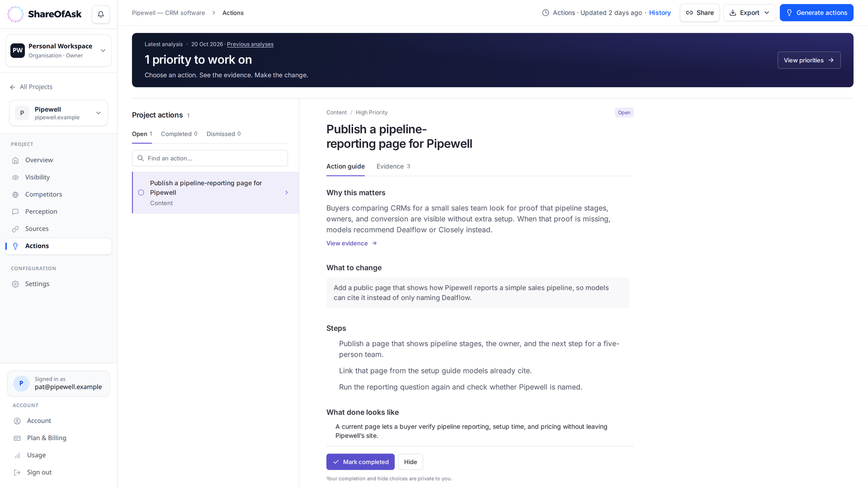This screenshot has height=488, width=868.
Task: Toggle the circle on the Pipewell action
Action: pyautogui.click(x=141, y=192)
